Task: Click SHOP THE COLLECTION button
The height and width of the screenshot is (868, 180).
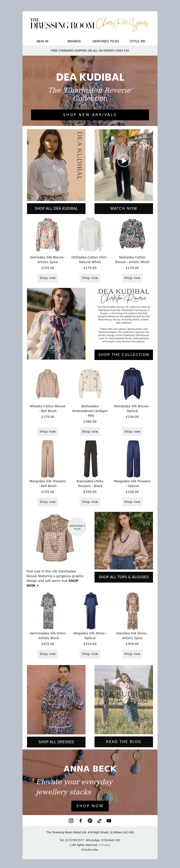Action: [x=124, y=355]
